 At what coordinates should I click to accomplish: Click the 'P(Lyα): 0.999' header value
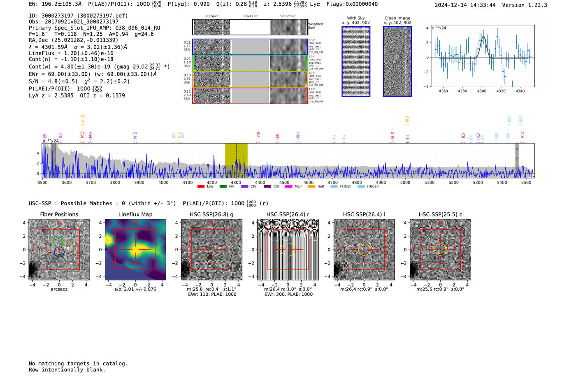pos(188,4)
